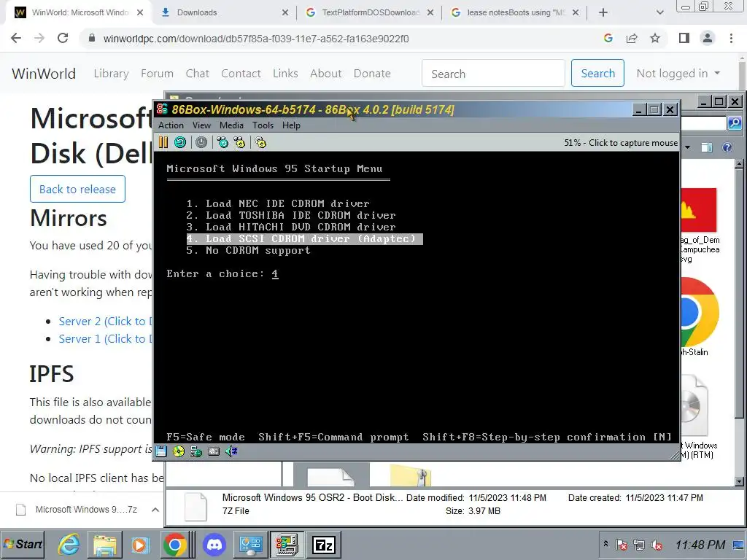
Task: Open a new Chrome tab
Action: coord(603,12)
